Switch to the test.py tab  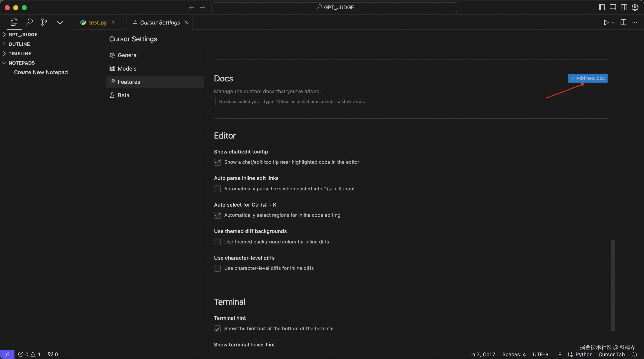[x=98, y=23]
